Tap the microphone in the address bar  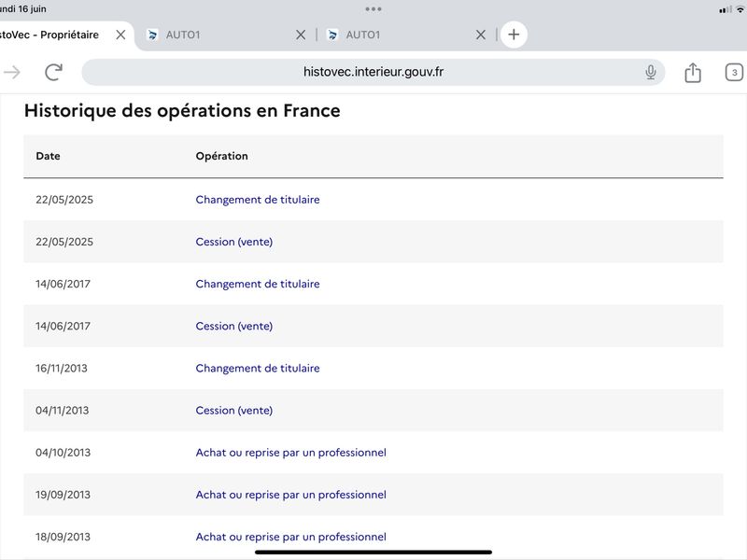pos(650,72)
